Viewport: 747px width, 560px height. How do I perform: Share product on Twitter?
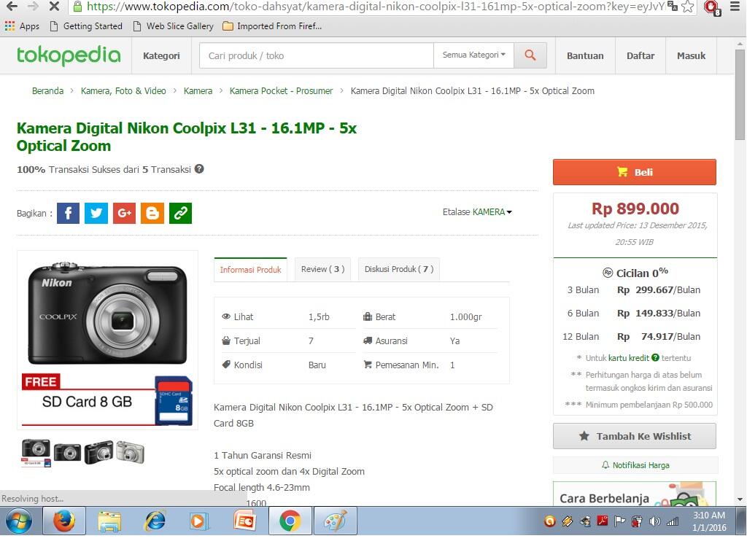coord(96,213)
